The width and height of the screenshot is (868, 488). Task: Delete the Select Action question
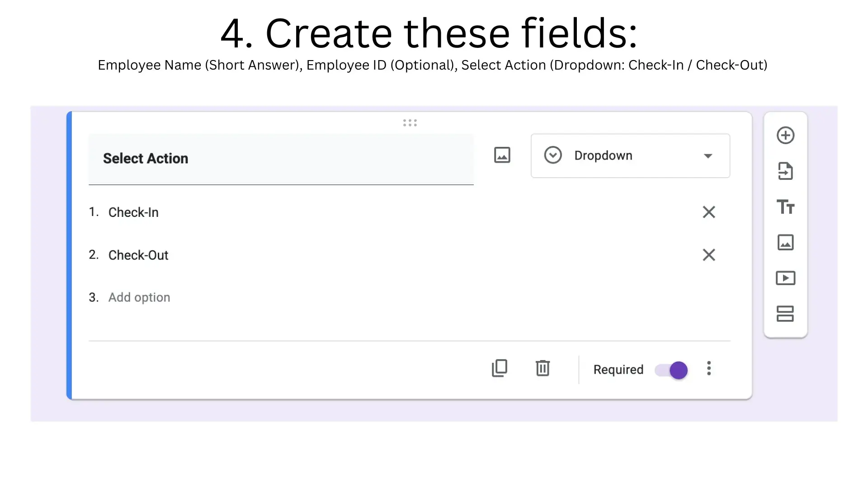(542, 368)
